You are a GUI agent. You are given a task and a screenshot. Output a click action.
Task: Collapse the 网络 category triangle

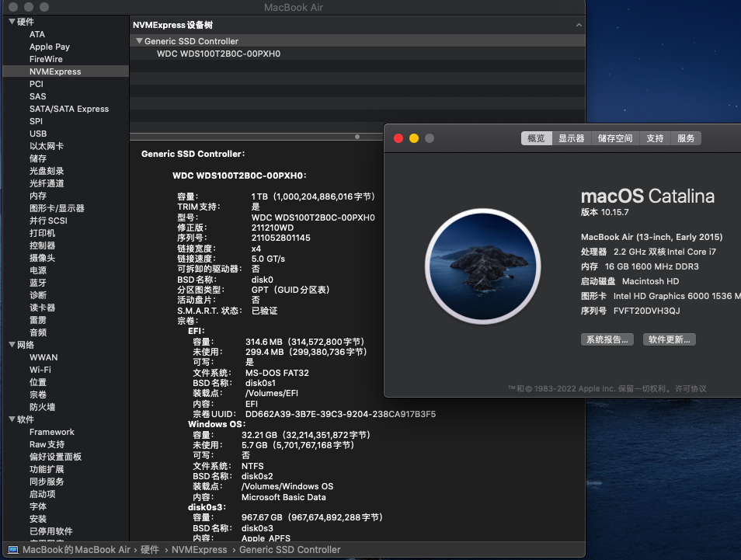coord(12,345)
